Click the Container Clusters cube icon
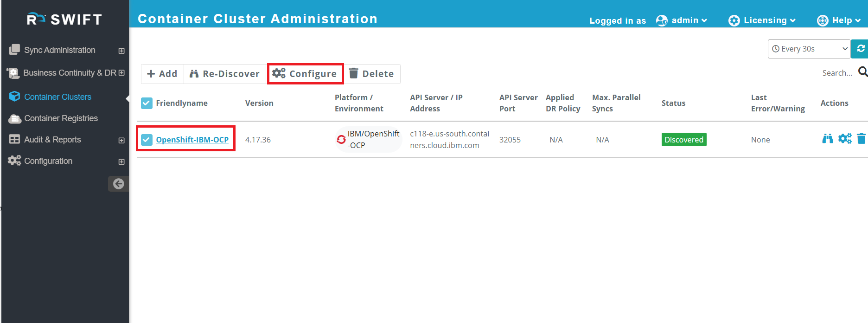Image resolution: width=868 pixels, height=323 pixels. coord(14,96)
